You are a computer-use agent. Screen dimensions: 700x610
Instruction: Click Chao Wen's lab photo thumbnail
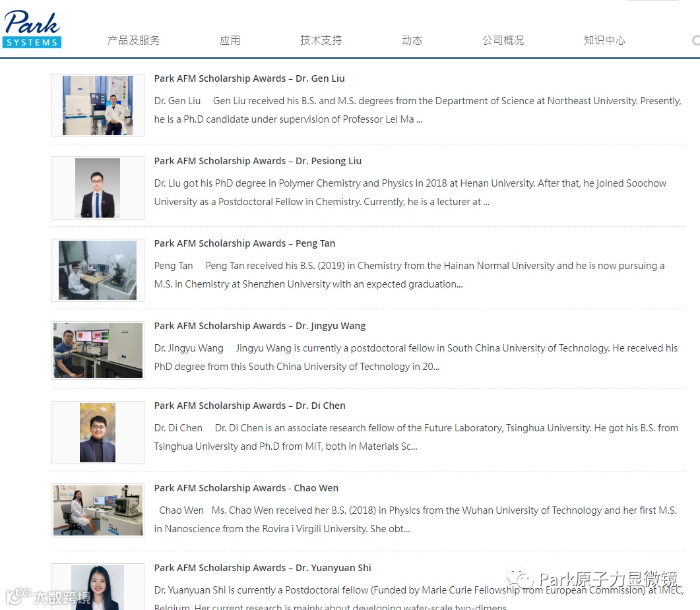click(98, 510)
